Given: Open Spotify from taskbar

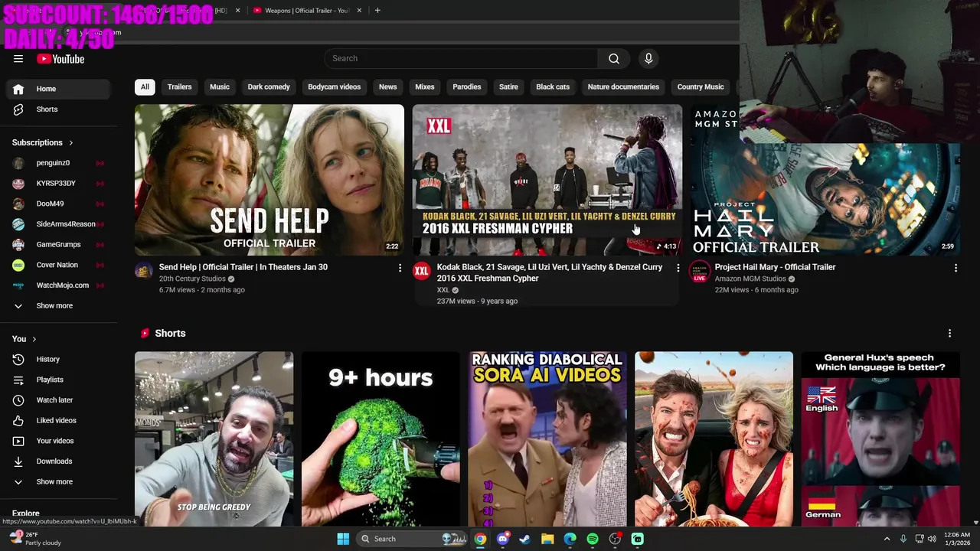Looking at the screenshot, I should pos(593,539).
